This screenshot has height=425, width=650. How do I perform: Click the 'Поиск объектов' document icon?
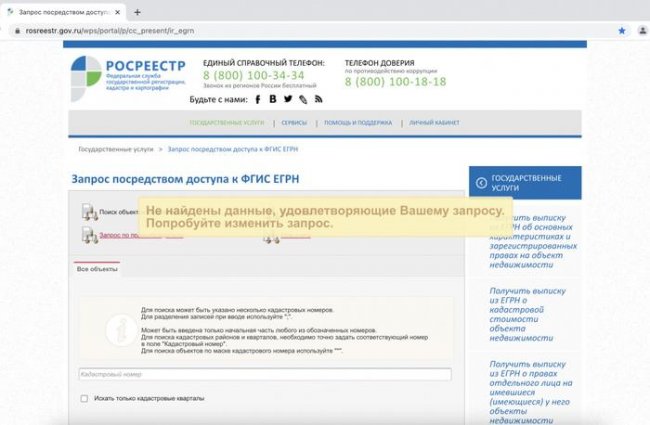87,212
